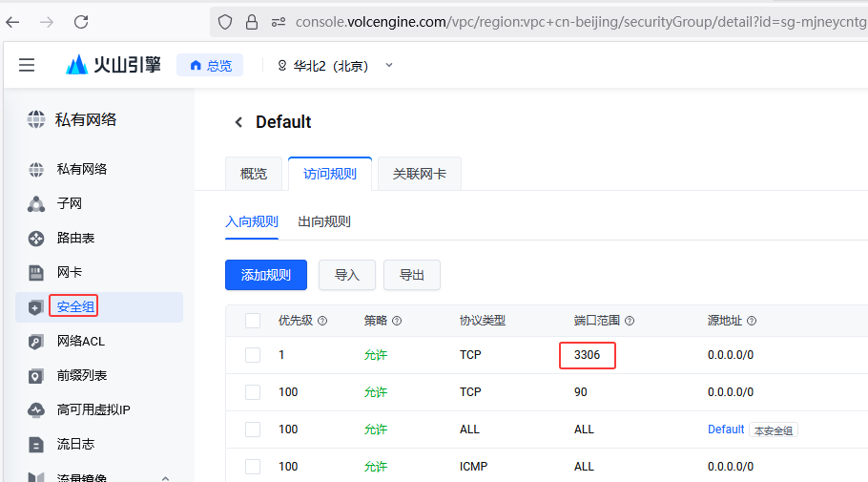Click the back arrow beside Default

238,122
